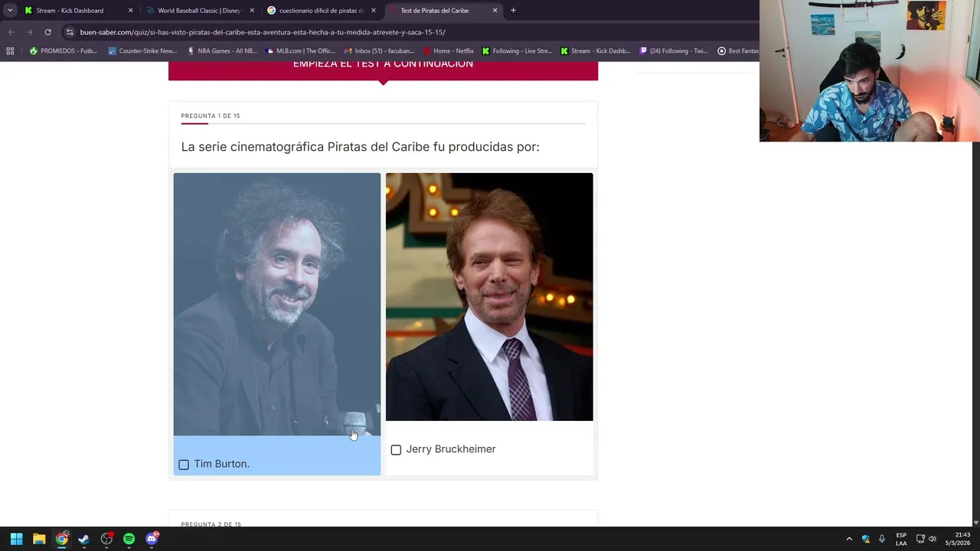Close the Test de Piratas del Caribe tab

pos(495,11)
